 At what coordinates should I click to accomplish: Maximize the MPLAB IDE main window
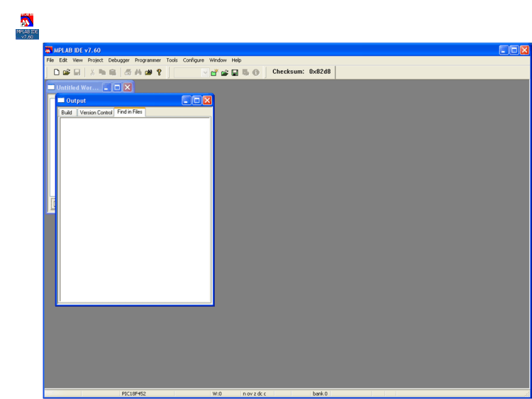tap(514, 50)
